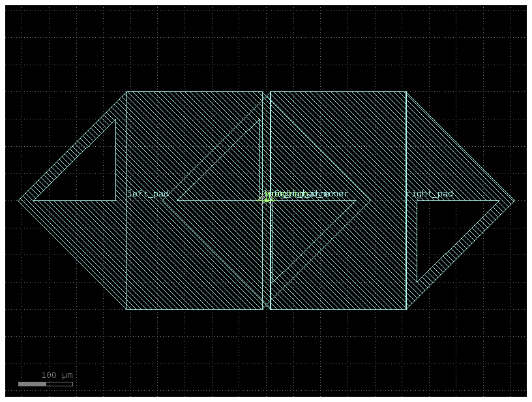The image size is (532, 402).
Task: Click the empty canvas above the layout
Action: tap(261, 46)
